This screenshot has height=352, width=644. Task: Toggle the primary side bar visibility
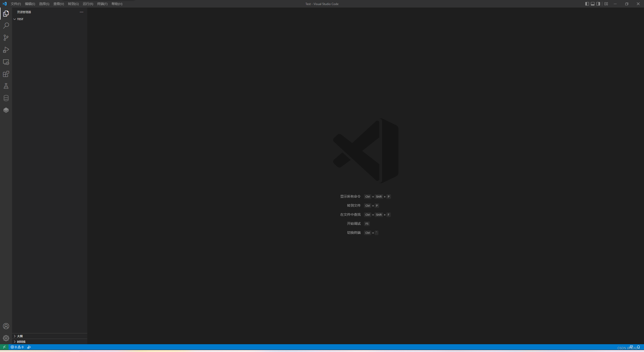pyautogui.click(x=587, y=4)
